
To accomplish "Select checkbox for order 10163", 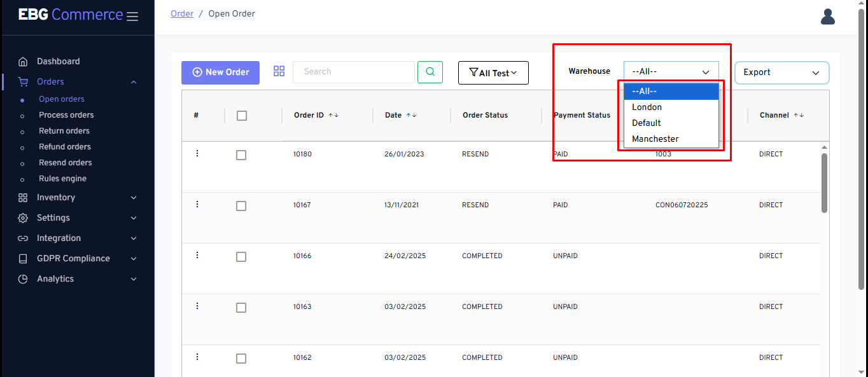I will point(241,308).
